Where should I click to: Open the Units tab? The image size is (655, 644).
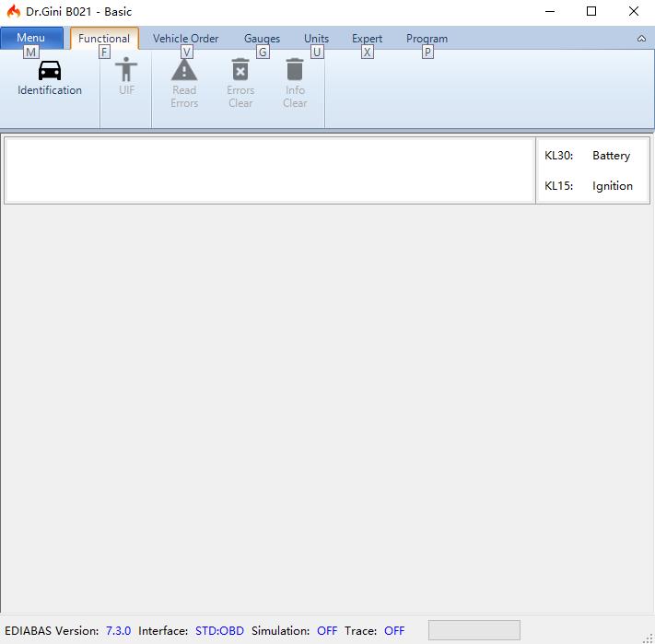[316, 39]
